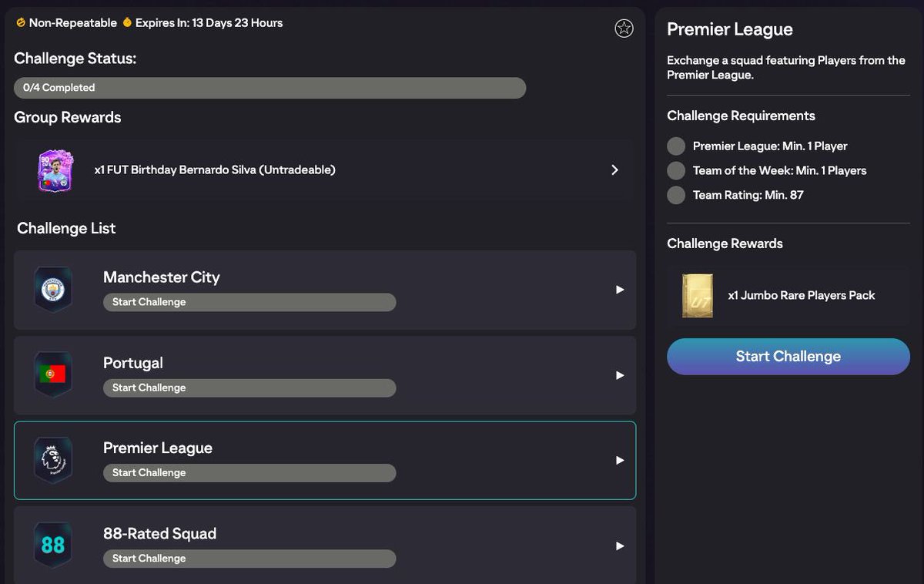Click the 88 rating badge icon
924x584 pixels.
[53, 545]
